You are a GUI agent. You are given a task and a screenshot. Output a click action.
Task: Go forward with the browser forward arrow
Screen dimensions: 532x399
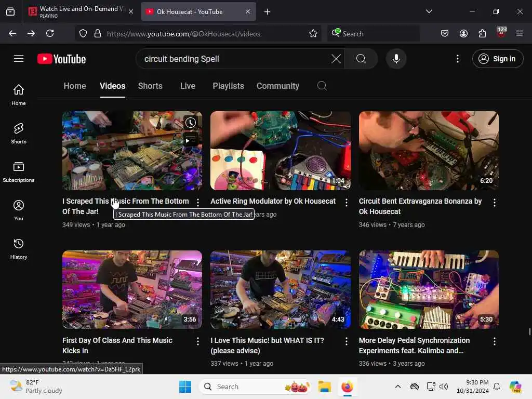point(31,33)
